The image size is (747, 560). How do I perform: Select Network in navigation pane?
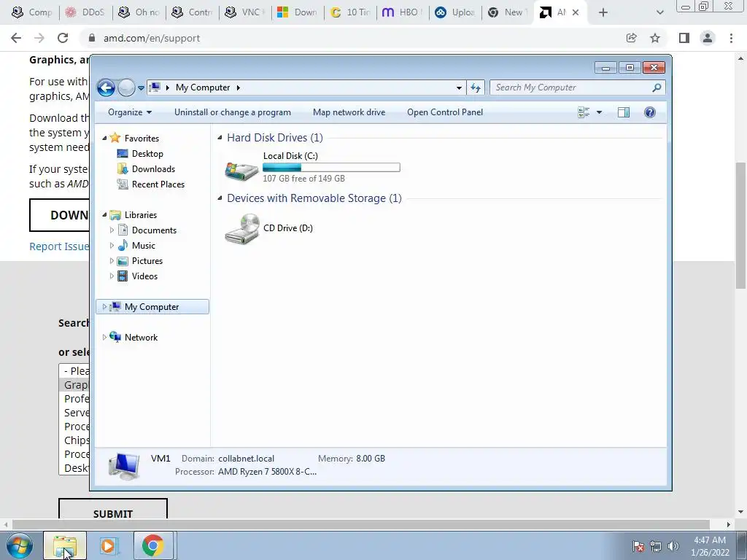tap(141, 337)
